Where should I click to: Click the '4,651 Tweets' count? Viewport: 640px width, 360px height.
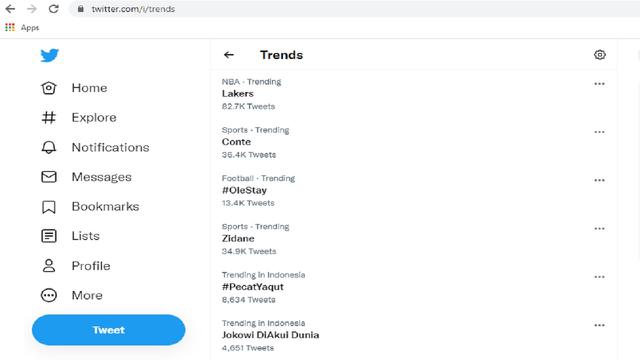[248, 348]
